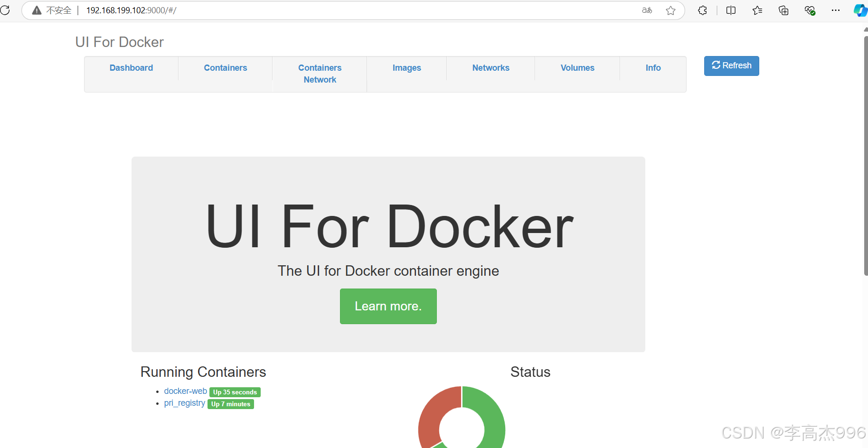Click the 'Status' heading text

[530, 372]
